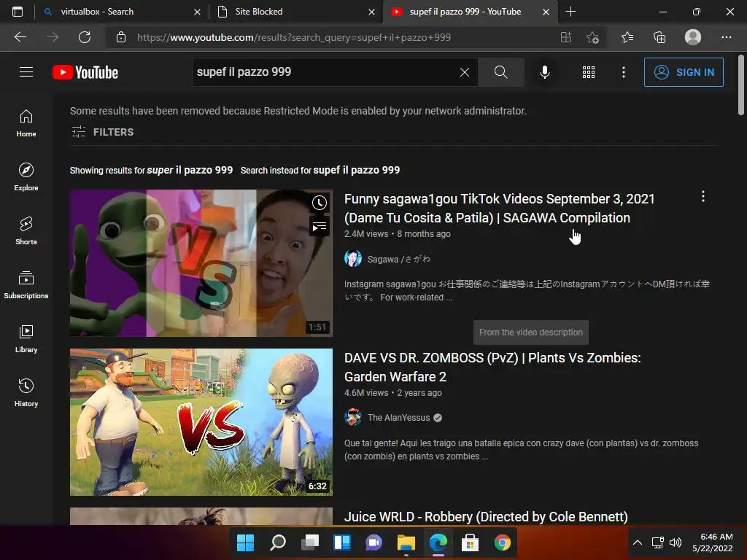Start voice search with the microphone
This screenshot has width=747, height=560.
click(x=544, y=72)
